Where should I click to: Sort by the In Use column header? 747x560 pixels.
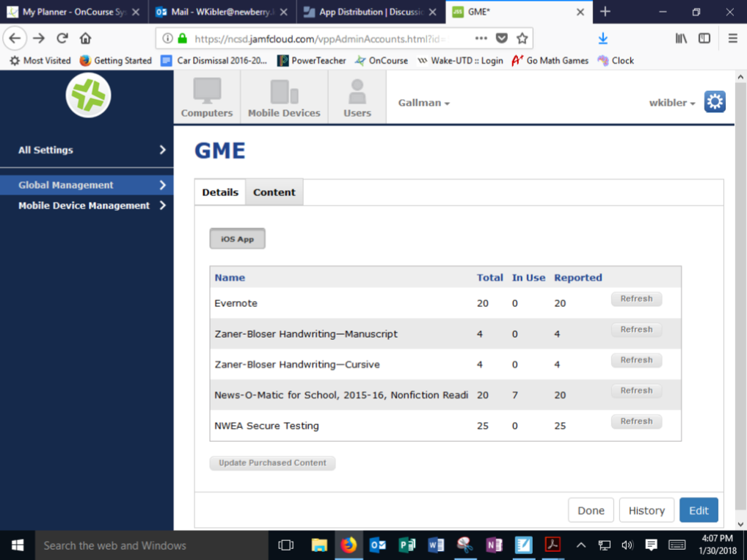coord(528,277)
